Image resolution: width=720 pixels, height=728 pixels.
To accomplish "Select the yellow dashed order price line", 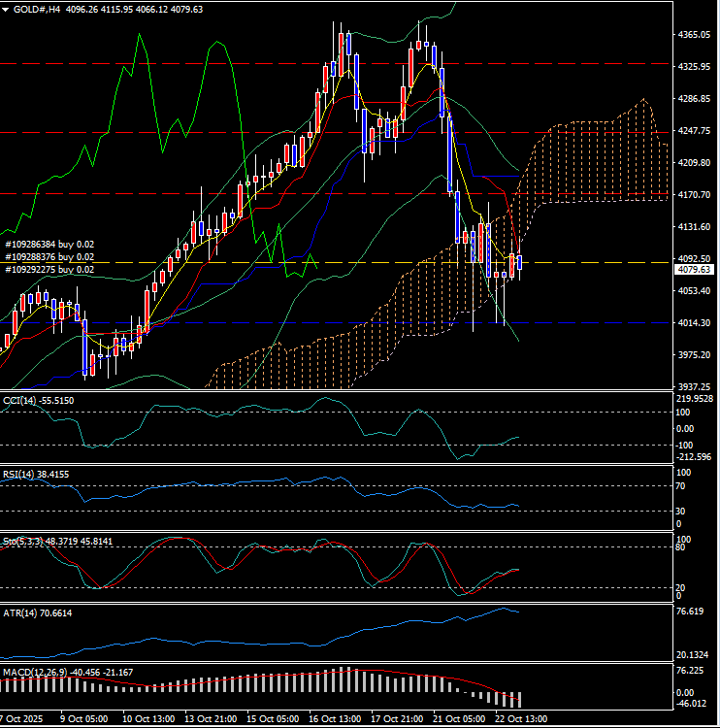I will 291,262.
